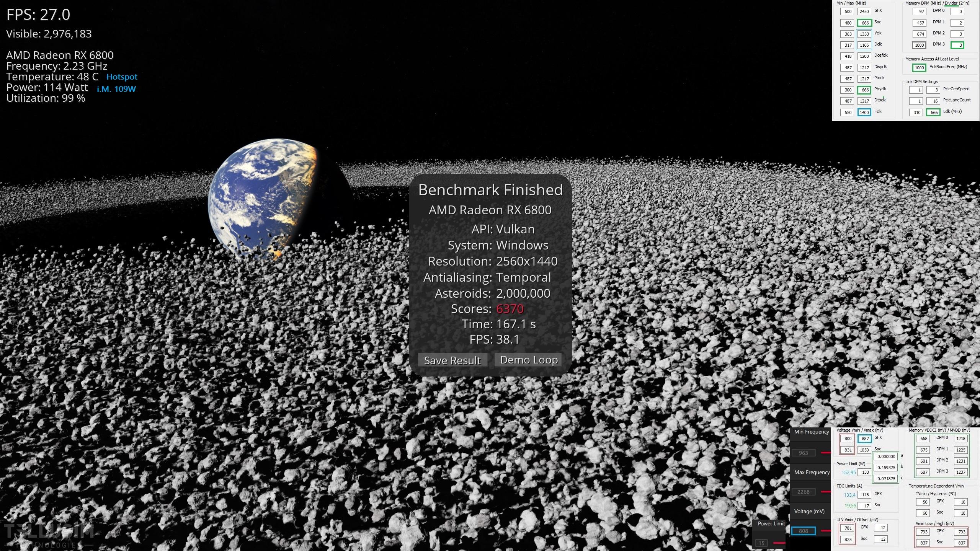
Task: Select the Pixclk max field 1217
Action: (864, 78)
